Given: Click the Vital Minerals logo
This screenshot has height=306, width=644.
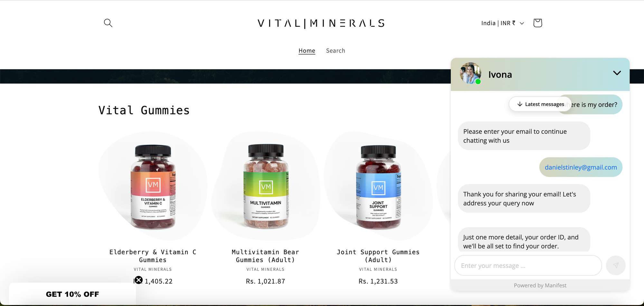Looking at the screenshot, I should (x=321, y=23).
